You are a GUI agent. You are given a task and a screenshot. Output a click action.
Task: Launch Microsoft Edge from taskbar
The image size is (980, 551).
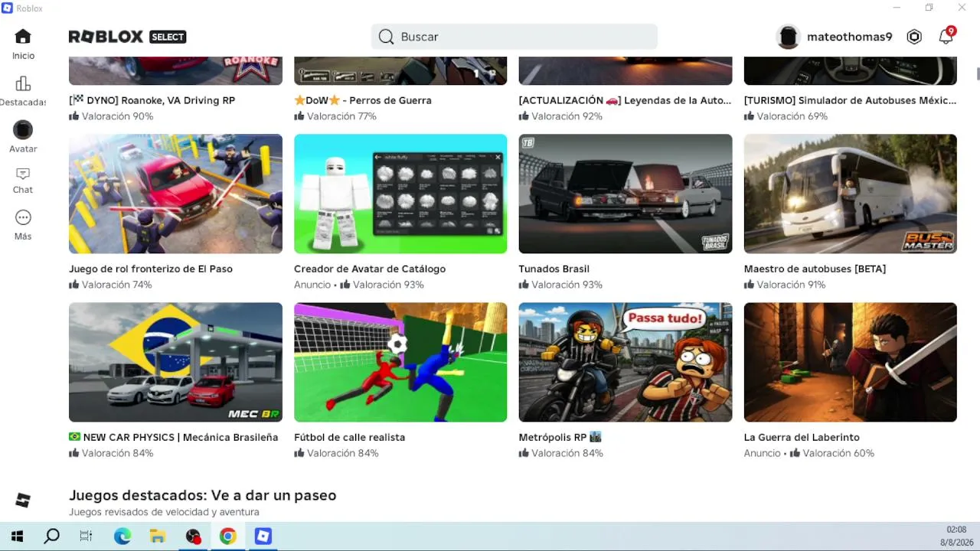coord(122,536)
